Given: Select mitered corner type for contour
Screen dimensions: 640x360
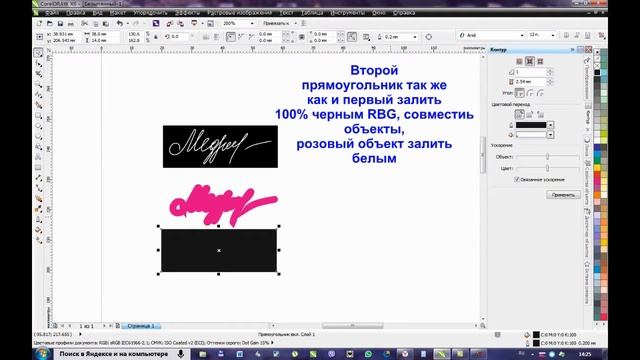Looking at the screenshot, I should pos(519,93).
